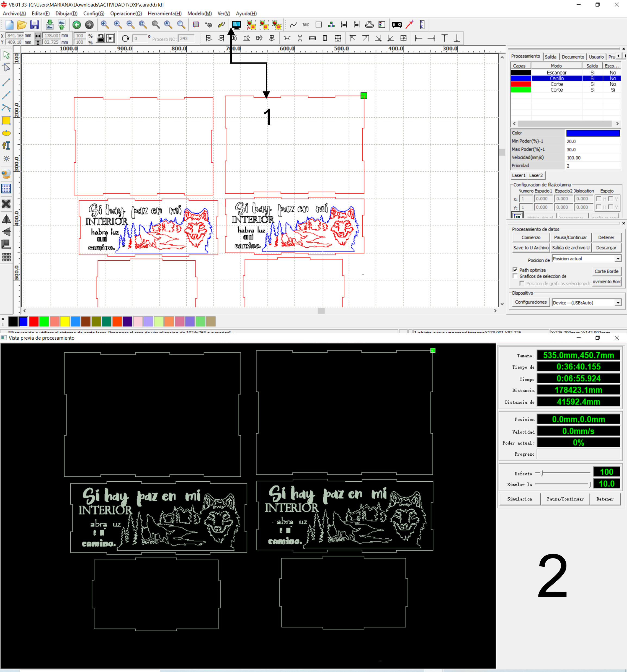Click the Simulacion button in preview

tap(519, 499)
